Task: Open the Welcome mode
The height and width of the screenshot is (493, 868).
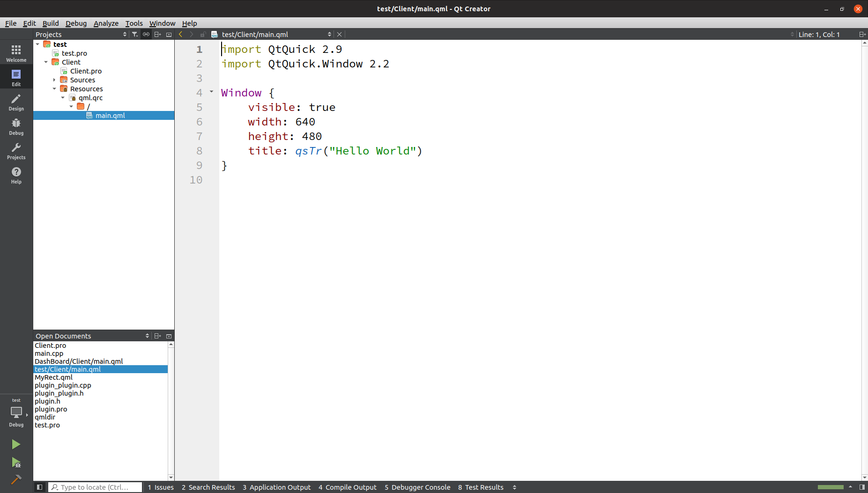Action: click(16, 52)
